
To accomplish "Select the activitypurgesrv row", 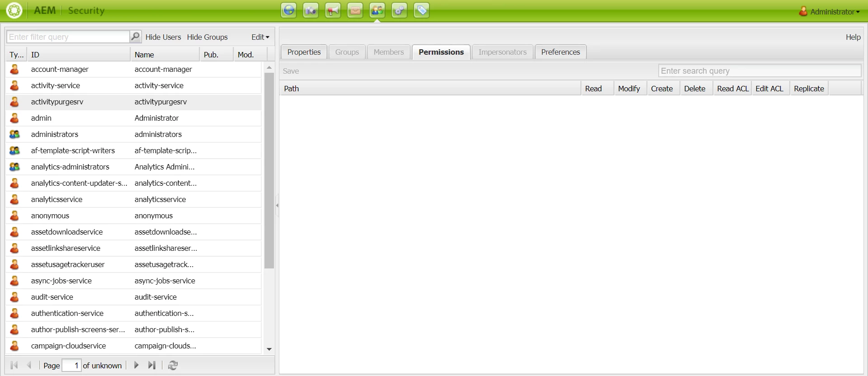I will pos(133,102).
